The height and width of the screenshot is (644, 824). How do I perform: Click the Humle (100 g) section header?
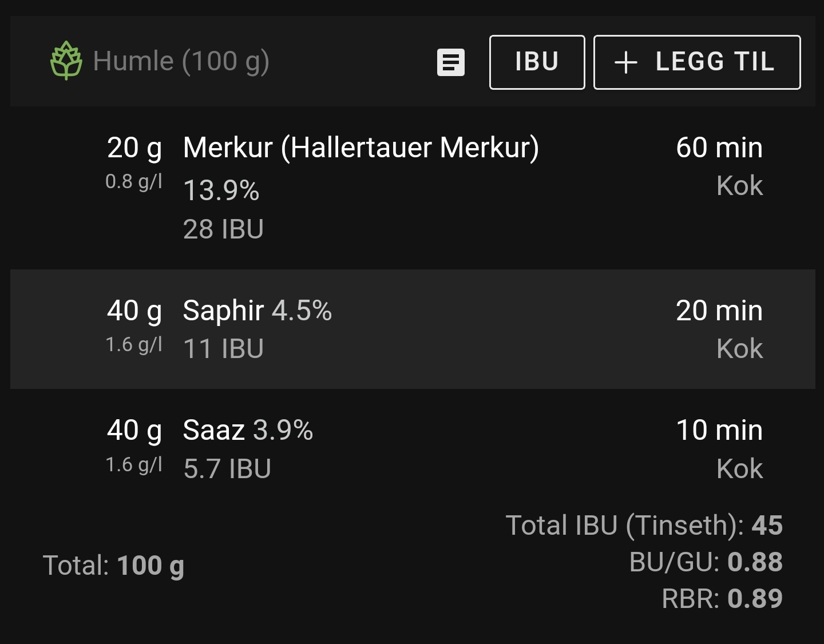[x=181, y=61]
